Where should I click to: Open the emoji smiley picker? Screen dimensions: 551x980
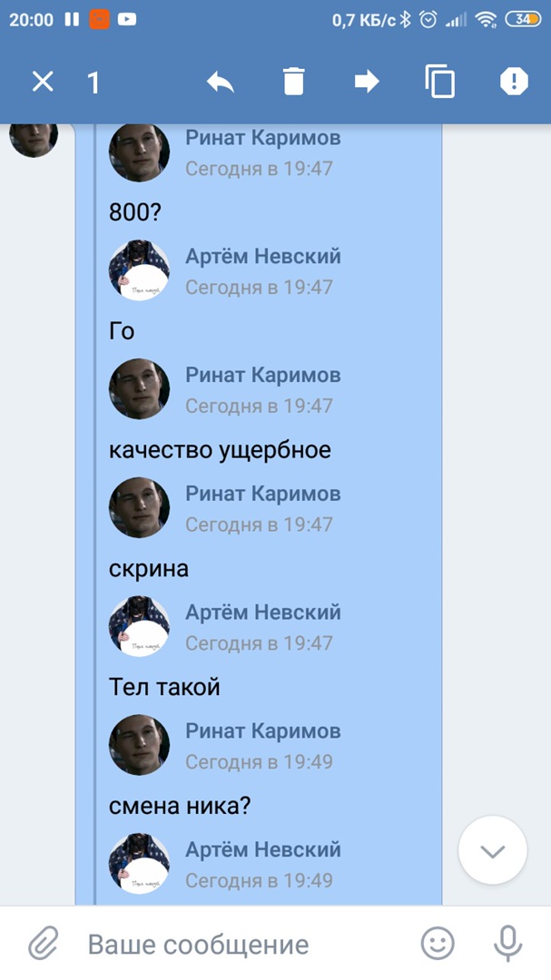click(438, 944)
